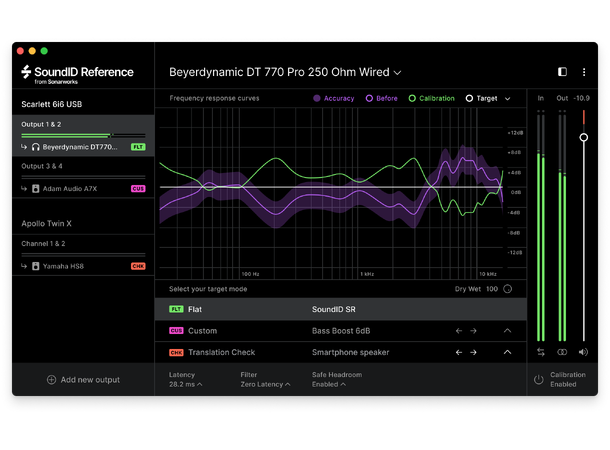Click the routing arrow next to Adam Audio A7X
Image resolution: width=610 pixels, height=450 pixels.
click(24, 189)
